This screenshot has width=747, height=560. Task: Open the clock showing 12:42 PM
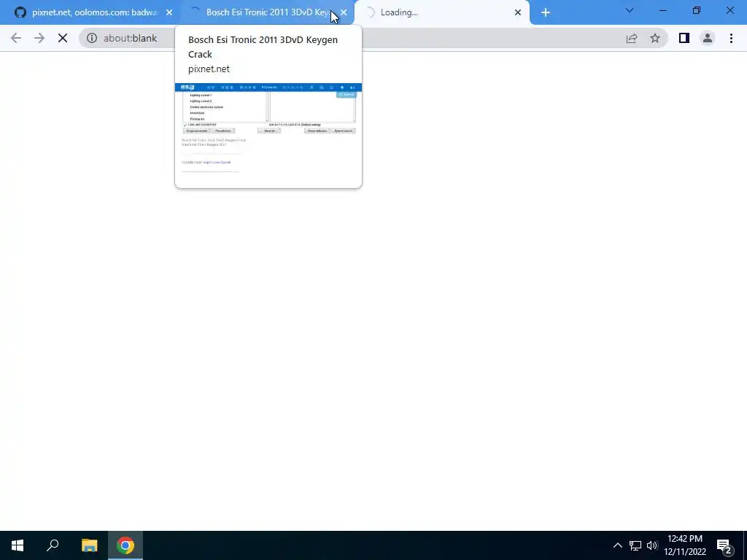click(685, 545)
